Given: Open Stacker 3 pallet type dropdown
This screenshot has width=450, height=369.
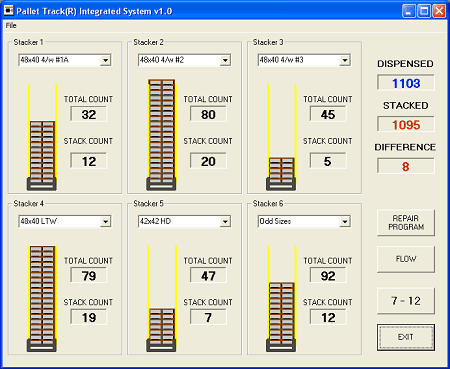Looking at the screenshot, I should 345,60.
